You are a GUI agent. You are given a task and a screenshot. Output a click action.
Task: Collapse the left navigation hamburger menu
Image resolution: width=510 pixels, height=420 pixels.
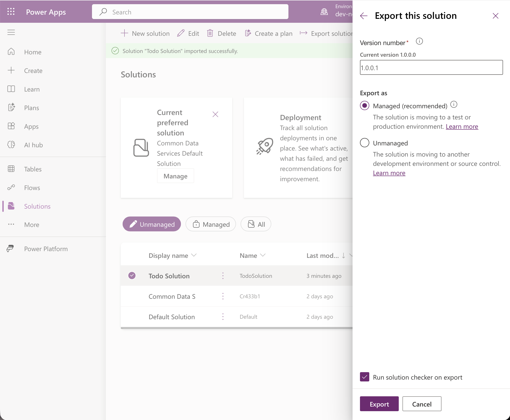click(x=11, y=33)
